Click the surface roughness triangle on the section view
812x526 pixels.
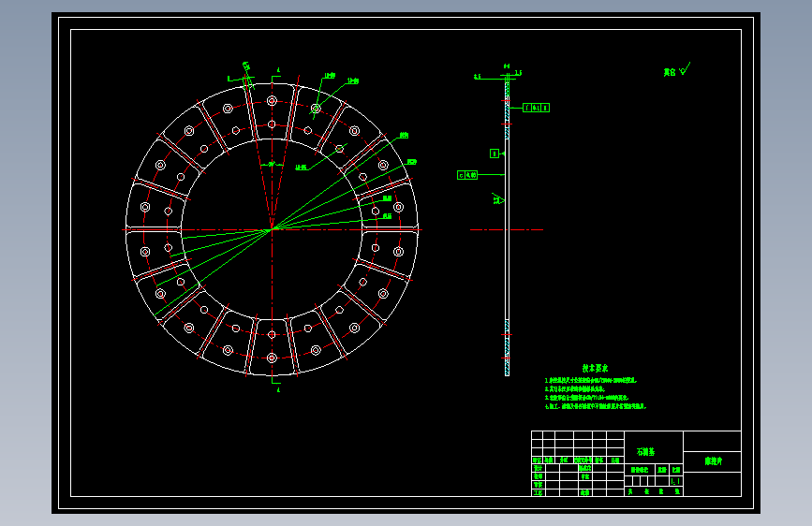point(498,199)
